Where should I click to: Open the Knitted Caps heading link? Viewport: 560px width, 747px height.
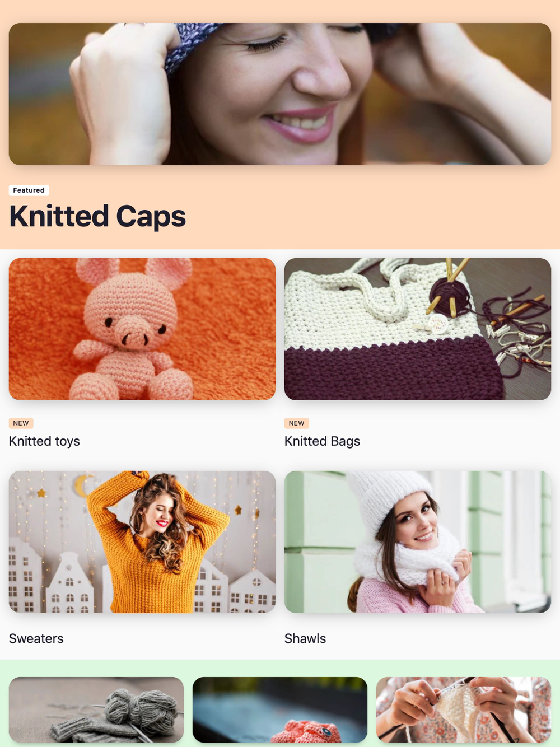pyautogui.click(x=97, y=216)
